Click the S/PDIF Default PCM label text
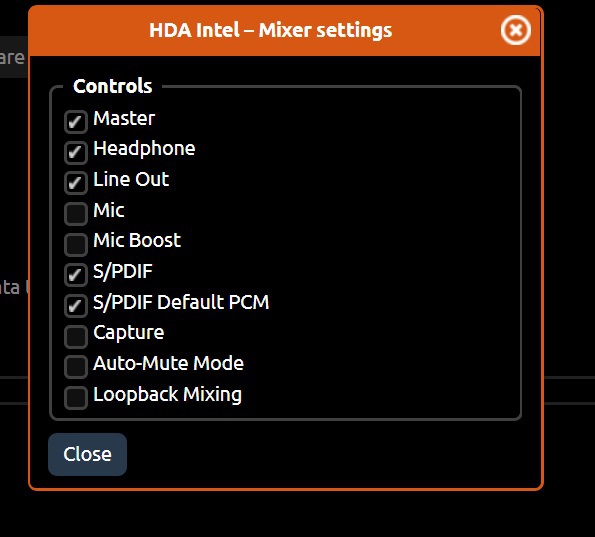Viewport: 595px width, 537px height. (x=181, y=302)
